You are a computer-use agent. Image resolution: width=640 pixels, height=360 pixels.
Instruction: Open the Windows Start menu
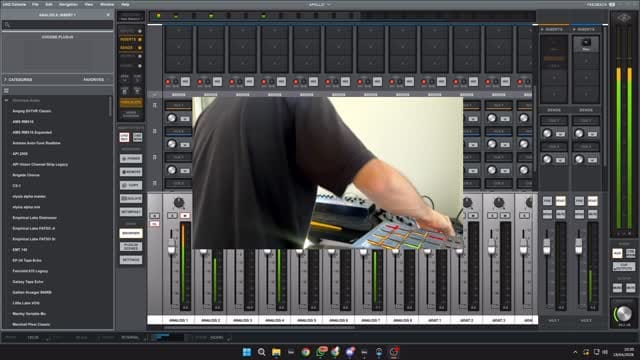[x=247, y=352]
